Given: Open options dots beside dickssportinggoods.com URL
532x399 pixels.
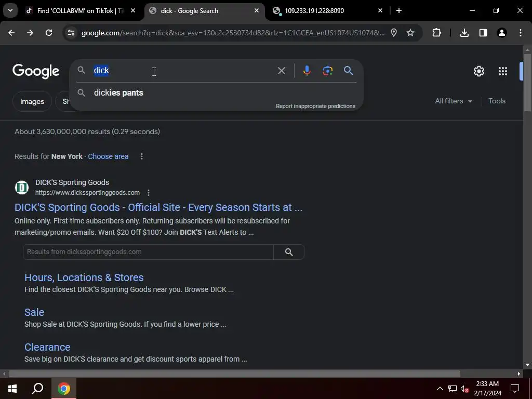Looking at the screenshot, I should click(x=148, y=193).
